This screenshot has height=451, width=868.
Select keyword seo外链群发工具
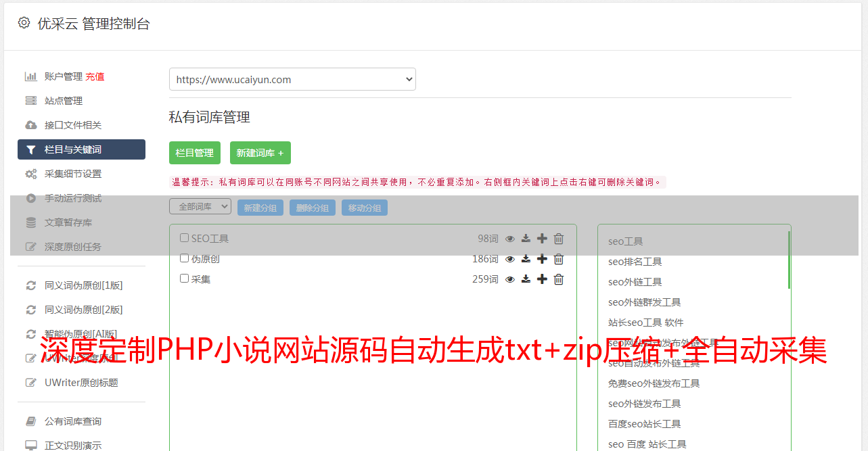[645, 302]
